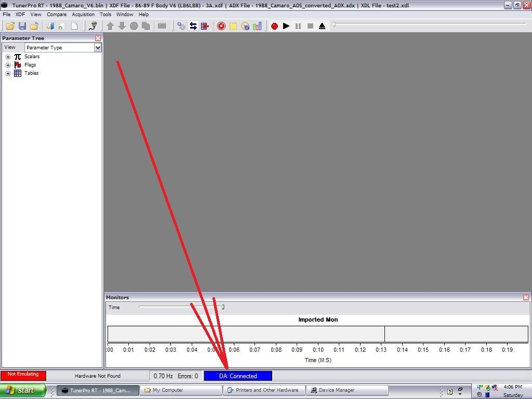Open the Acquisition menu
This screenshot has width=532, height=399.
83,15
